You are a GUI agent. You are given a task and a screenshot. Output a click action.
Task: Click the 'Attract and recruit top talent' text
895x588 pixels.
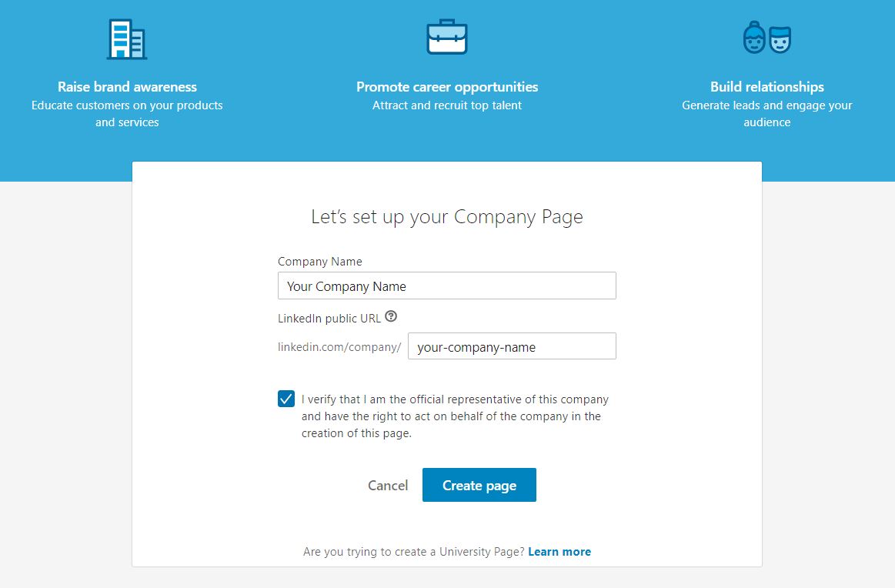coord(447,105)
